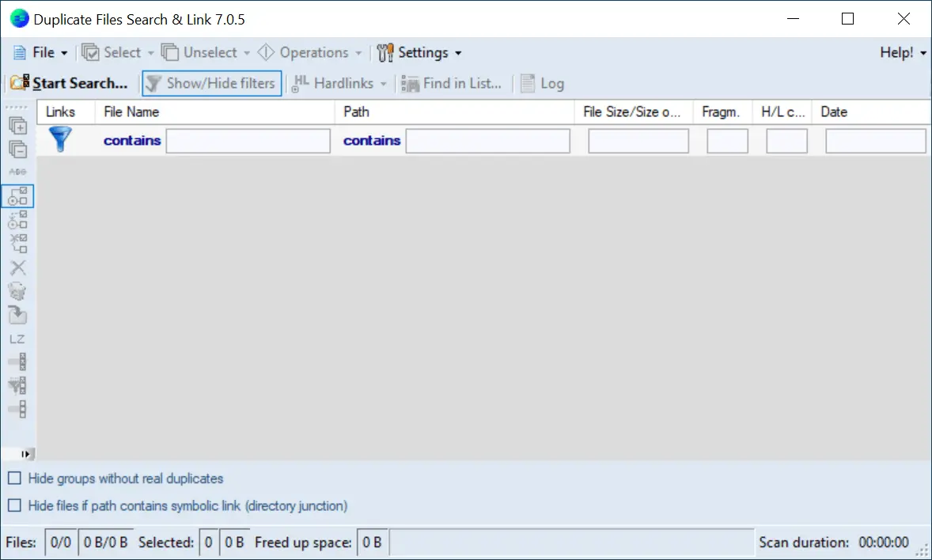This screenshot has height=560, width=932.
Task: Click the Help! dropdown arrow
Action: tap(923, 53)
